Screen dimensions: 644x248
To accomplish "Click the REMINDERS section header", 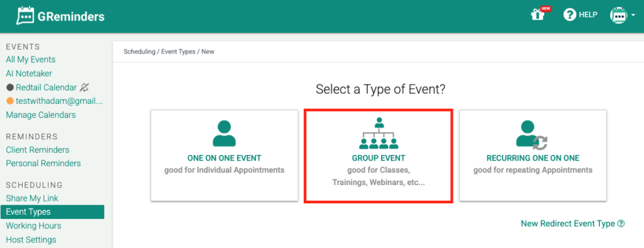I will point(32,137).
